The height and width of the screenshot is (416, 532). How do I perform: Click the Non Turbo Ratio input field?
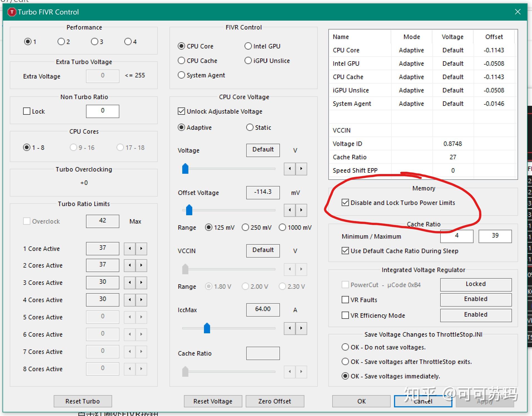tap(103, 111)
